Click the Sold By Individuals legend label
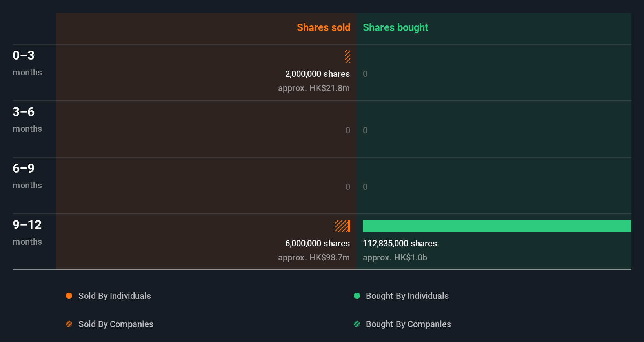 point(115,296)
